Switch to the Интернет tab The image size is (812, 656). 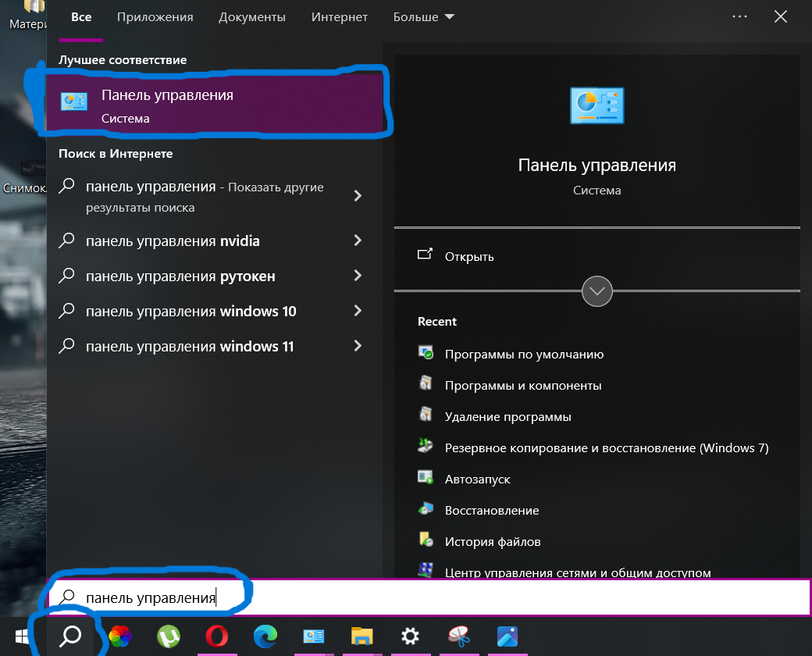tap(339, 17)
